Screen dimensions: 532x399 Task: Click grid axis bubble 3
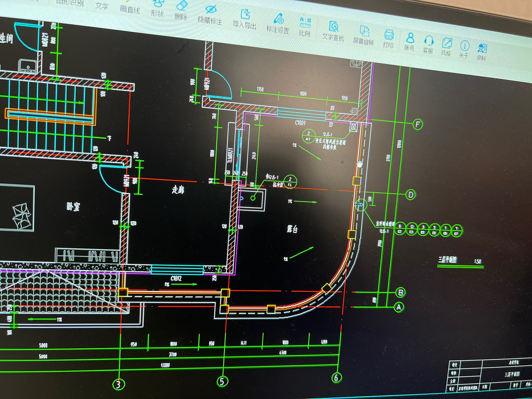pos(118,384)
